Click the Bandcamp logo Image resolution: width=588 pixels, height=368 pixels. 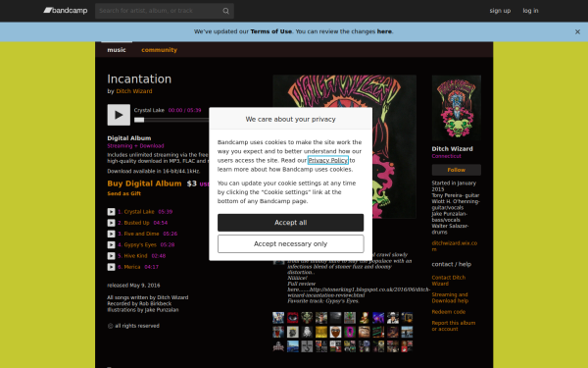(x=66, y=11)
